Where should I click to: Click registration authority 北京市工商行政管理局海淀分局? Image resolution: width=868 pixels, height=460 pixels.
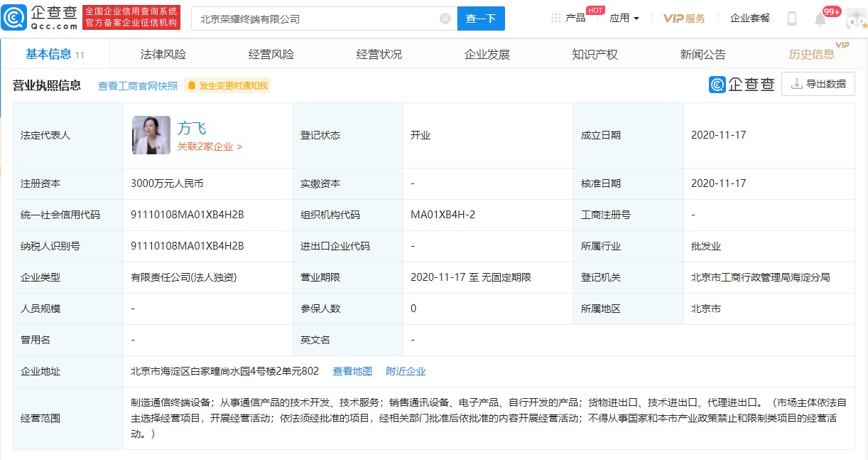pyautogui.click(x=761, y=277)
